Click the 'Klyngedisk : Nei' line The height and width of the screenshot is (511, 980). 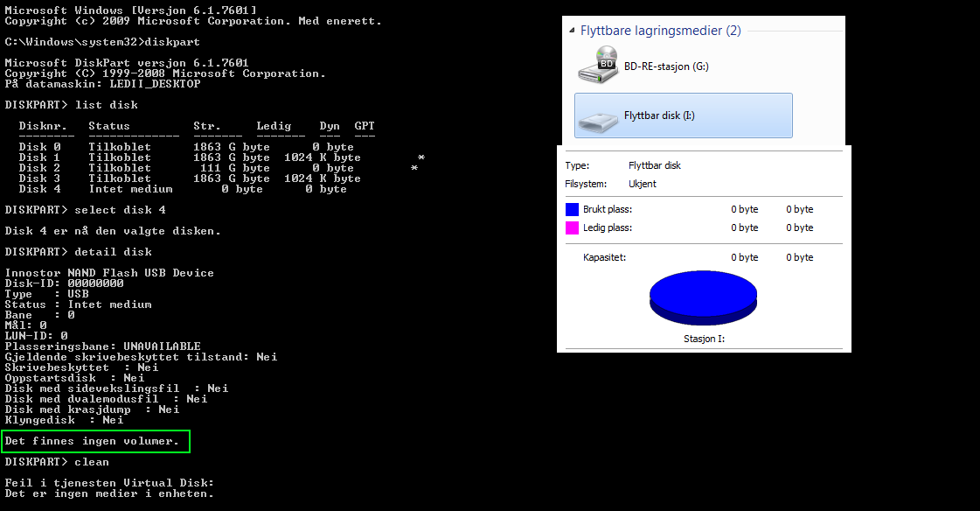[x=65, y=420]
